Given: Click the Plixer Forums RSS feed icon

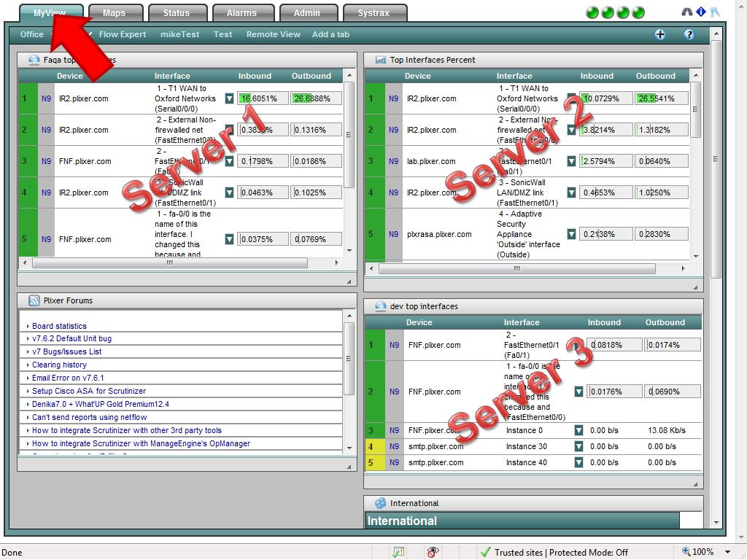Looking at the screenshot, I should [x=34, y=300].
